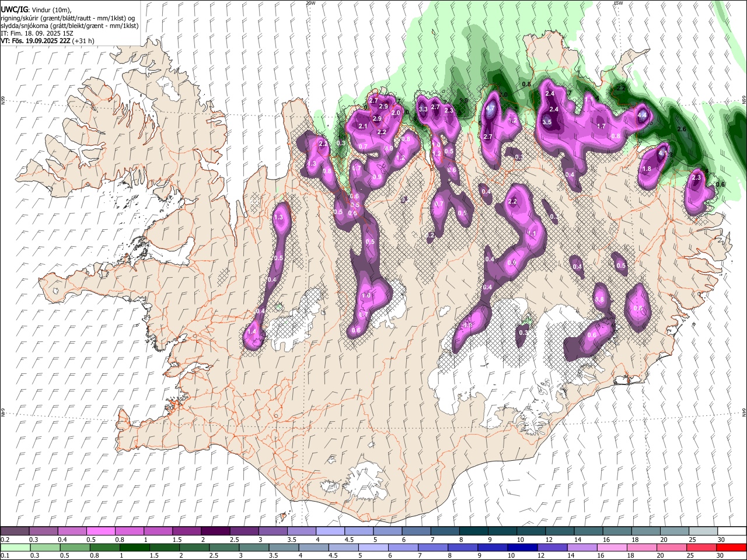747x560 pixels.
Task: Click the blue 8–9 swatch in the bottom legend row
Action: click(463, 548)
